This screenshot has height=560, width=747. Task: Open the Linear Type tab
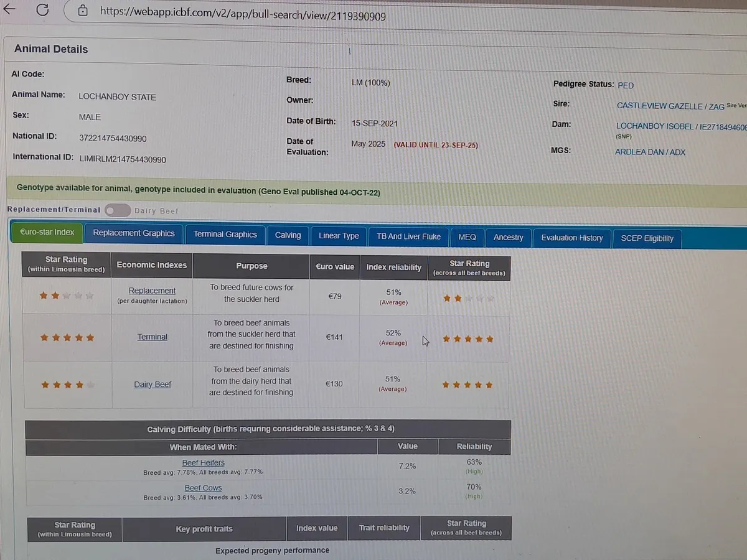click(339, 236)
